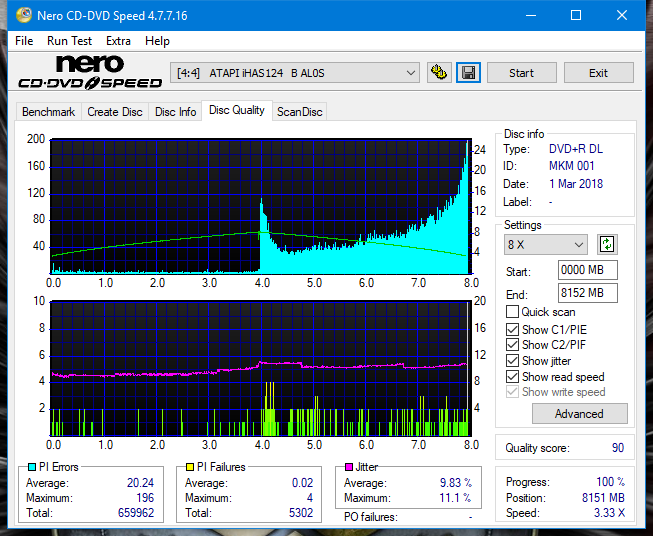Screen dimensions: 653x536
Task: Click Jitter maximum 11.1 %
Action: (x=455, y=497)
